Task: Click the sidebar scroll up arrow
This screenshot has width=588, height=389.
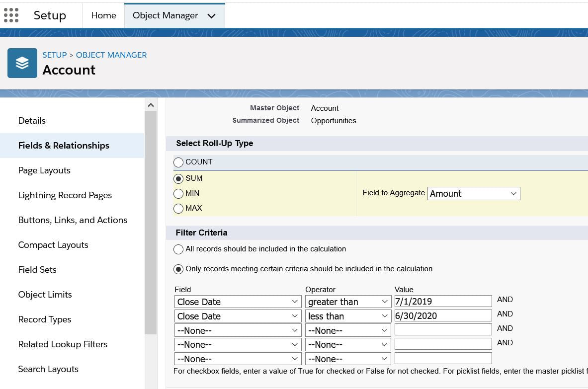Action: [x=151, y=105]
